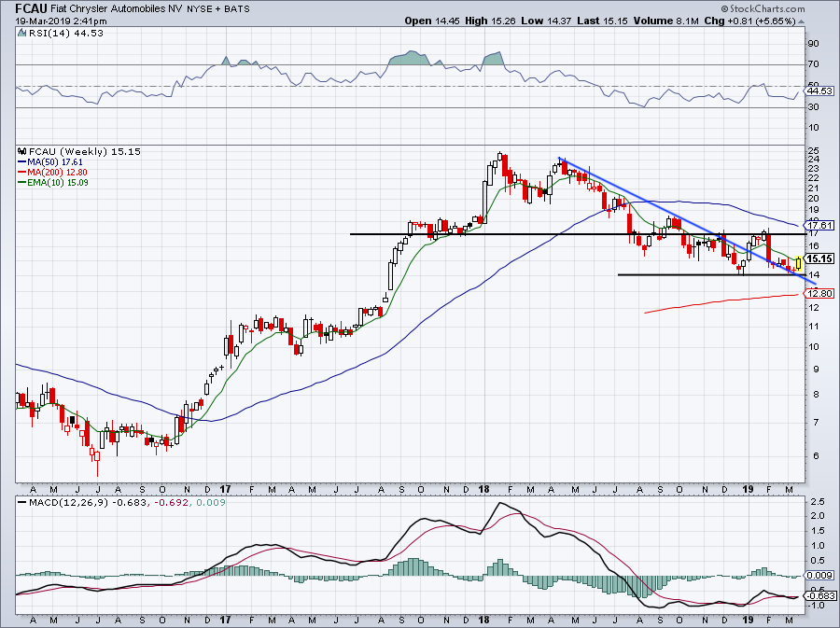
Task: Click the bold 15.15 last-price tag on the right axis
Action: (x=819, y=258)
